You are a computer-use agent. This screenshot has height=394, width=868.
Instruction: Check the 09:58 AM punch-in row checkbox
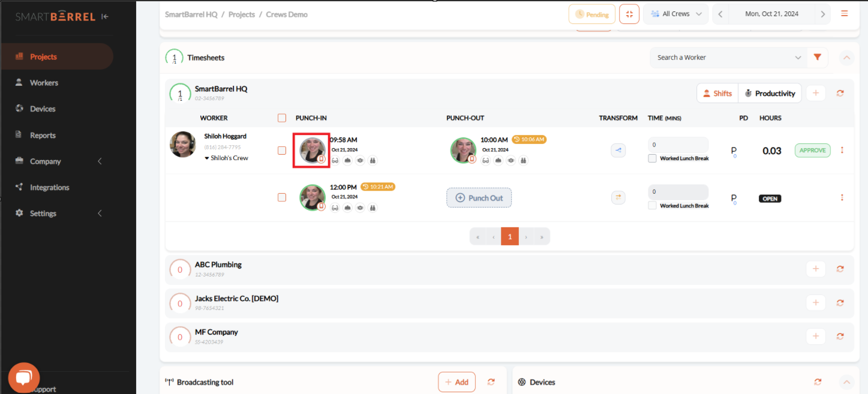coord(282,151)
